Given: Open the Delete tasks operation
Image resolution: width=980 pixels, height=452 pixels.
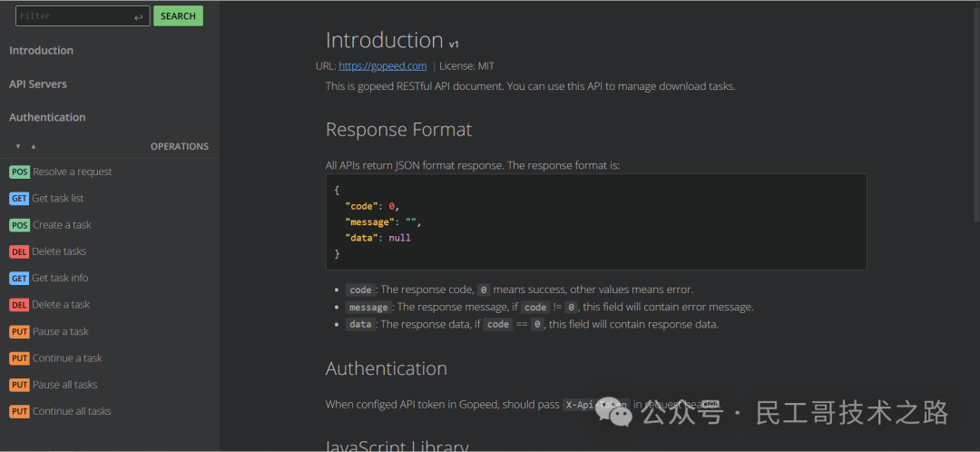Looking at the screenshot, I should pyautogui.click(x=59, y=251).
